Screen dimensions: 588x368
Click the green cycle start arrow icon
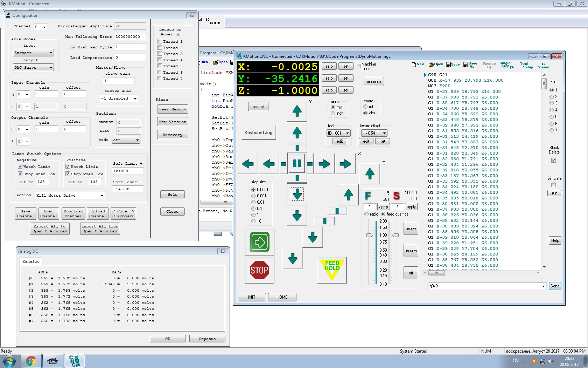click(259, 242)
